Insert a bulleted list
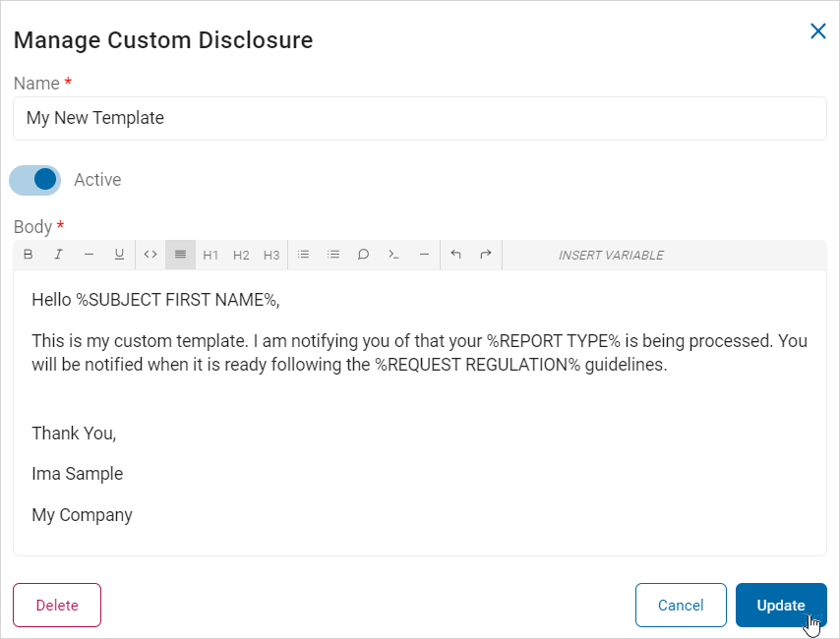The height and width of the screenshot is (639, 840). [303, 255]
